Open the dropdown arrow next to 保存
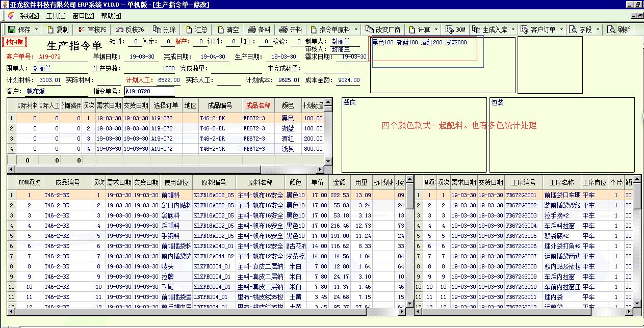The height and width of the screenshot is (328, 644). click(37, 30)
